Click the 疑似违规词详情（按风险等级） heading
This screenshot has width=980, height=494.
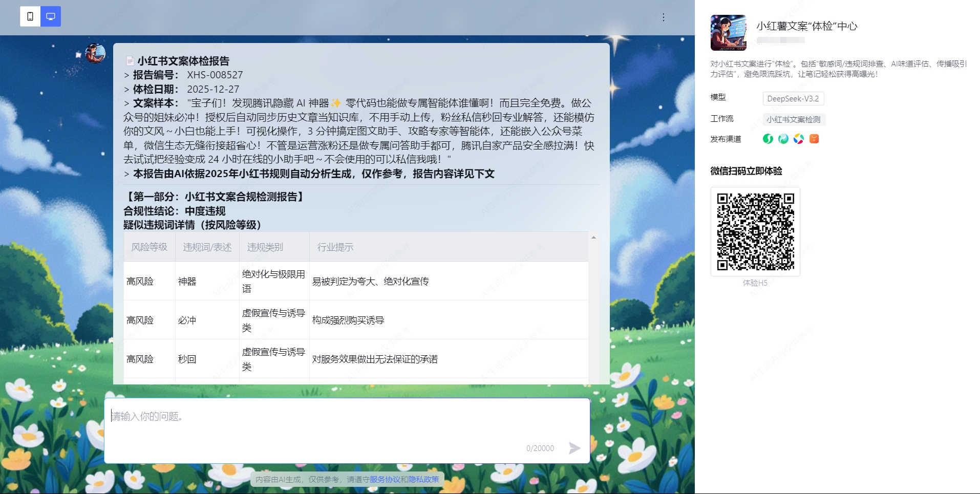pyautogui.click(x=195, y=225)
